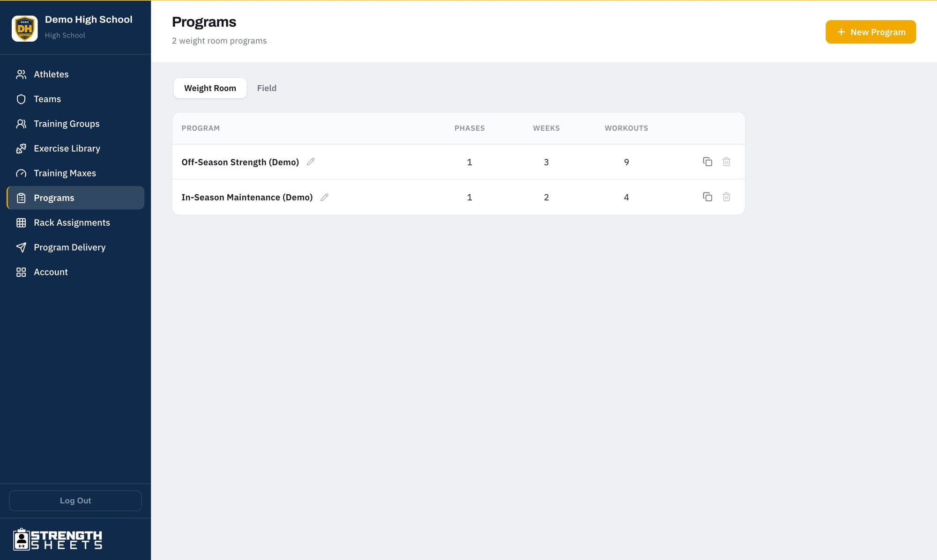
Task: Click the Log Out button
Action: (75, 501)
